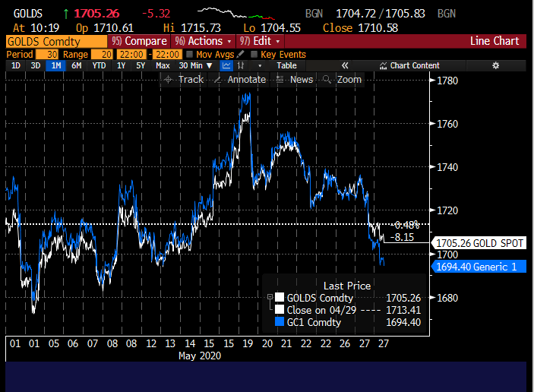Switch to Table view
Viewport: 534px width, 392px height.
[x=286, y=65]
